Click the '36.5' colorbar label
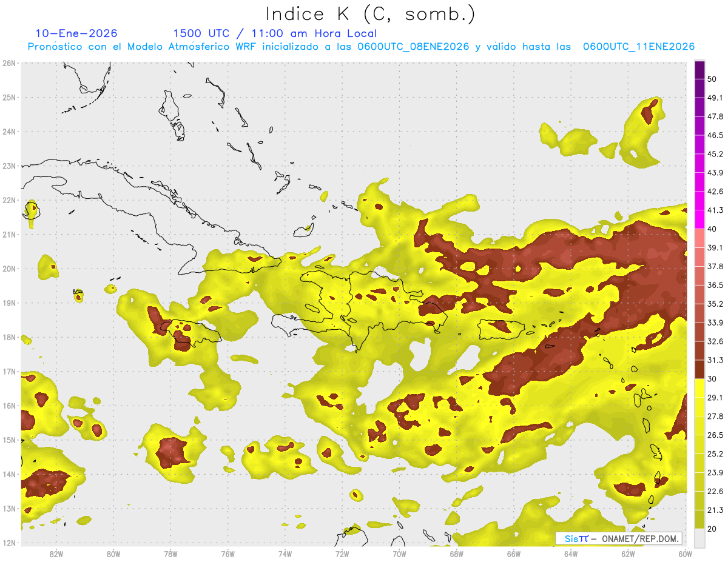 pyautogui.click(x=715, y=285)
